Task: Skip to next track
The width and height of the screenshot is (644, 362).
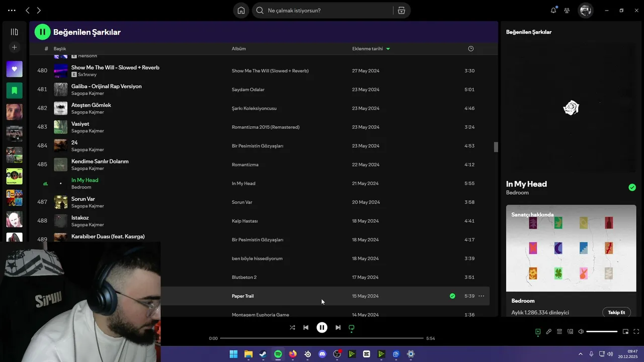Action: pos(338,327)
